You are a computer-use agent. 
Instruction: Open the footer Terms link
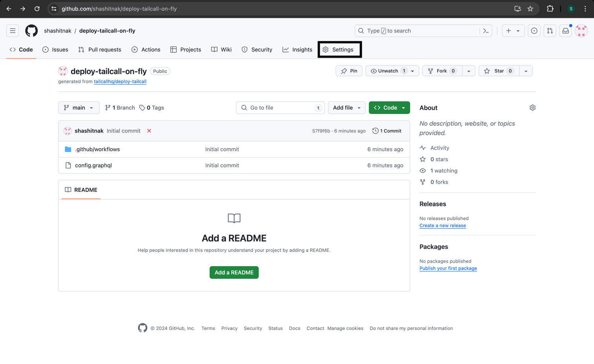pos(208,328)
